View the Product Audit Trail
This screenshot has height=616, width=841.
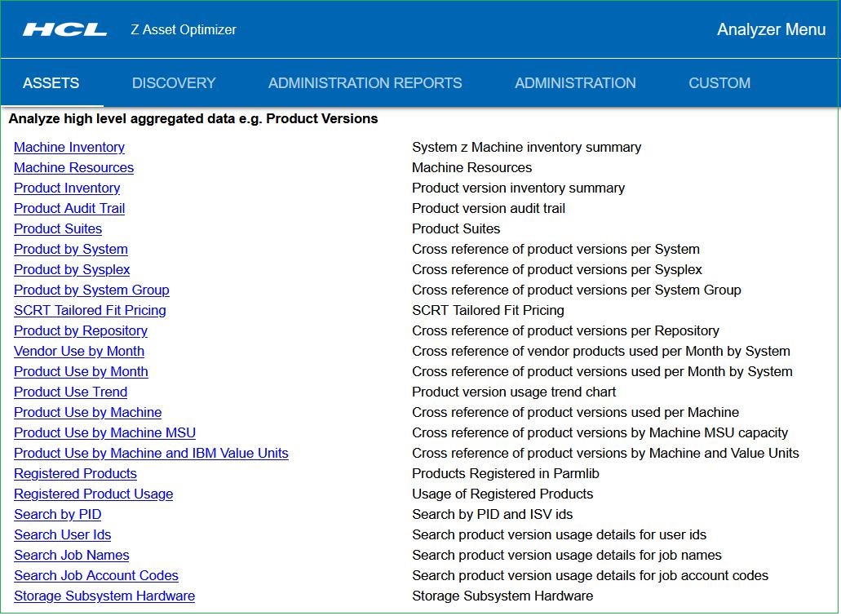(69, 209)
